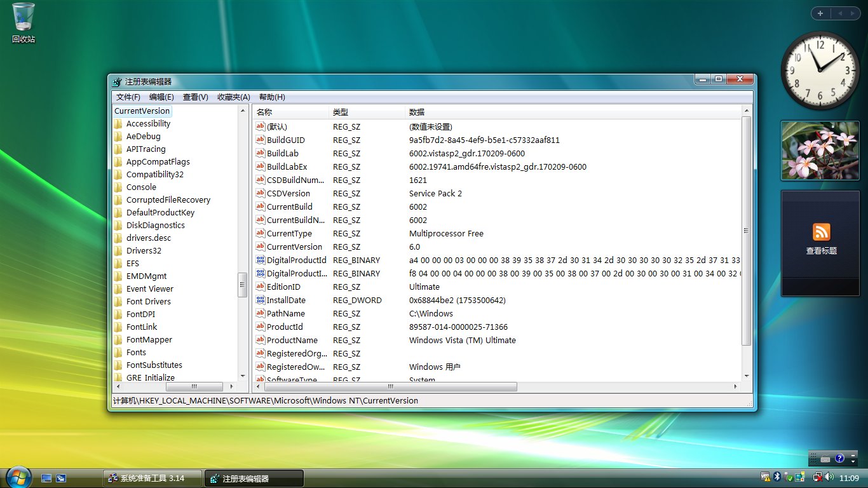
Task: Select the Font Drivers tree key
Action: [x=149, y=302]
